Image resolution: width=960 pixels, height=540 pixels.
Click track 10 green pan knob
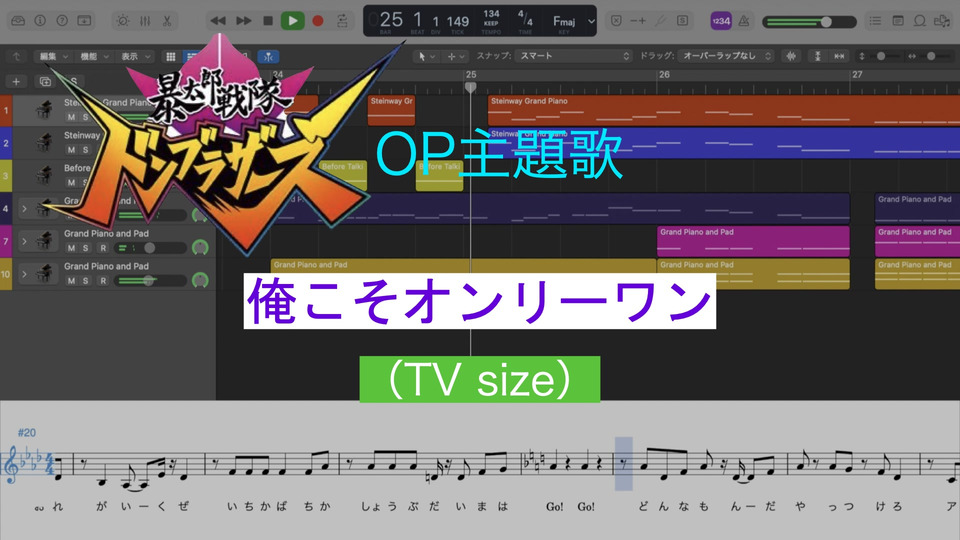[x=200, y=280]
